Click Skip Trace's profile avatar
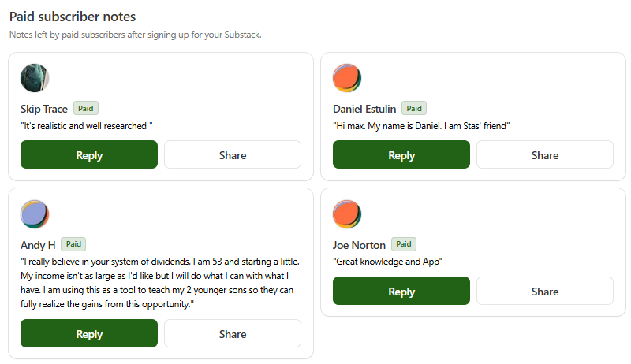The height and width of the screenshot is (364, 631). [x=35, y=79]
